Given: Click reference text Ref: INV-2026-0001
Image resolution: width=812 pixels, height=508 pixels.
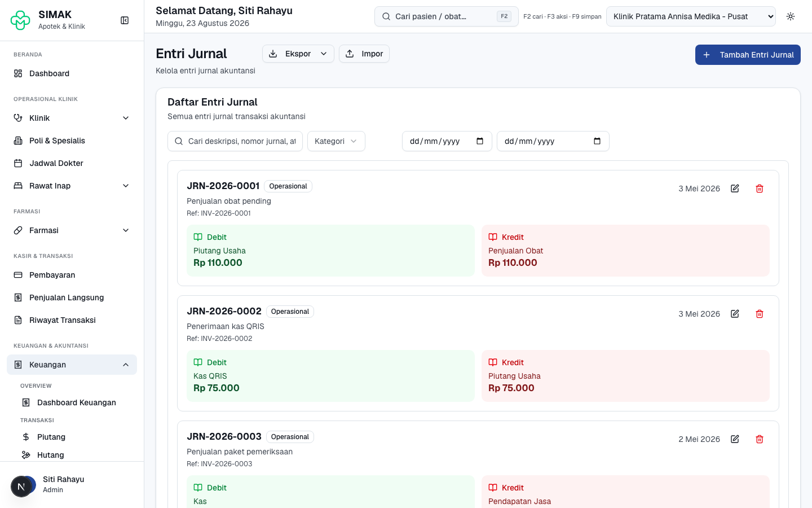Looking at the screenshot, I should click(219, 213).
